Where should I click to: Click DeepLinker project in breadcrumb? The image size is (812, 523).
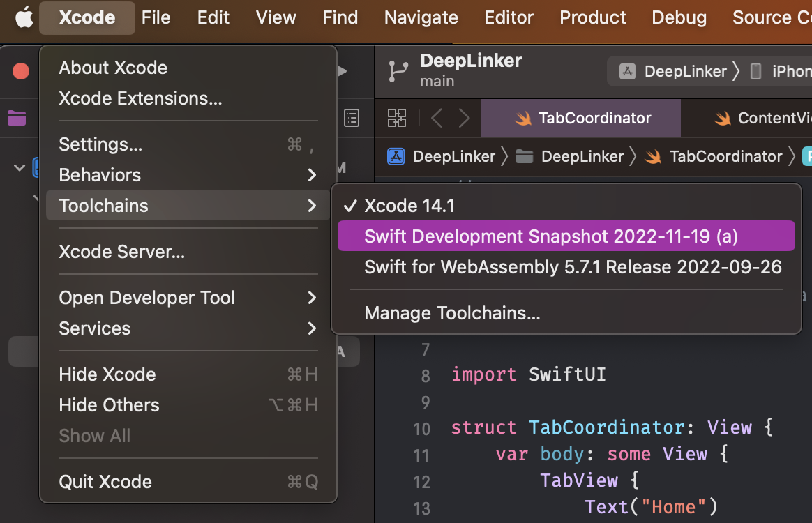[x=441, y=156]
